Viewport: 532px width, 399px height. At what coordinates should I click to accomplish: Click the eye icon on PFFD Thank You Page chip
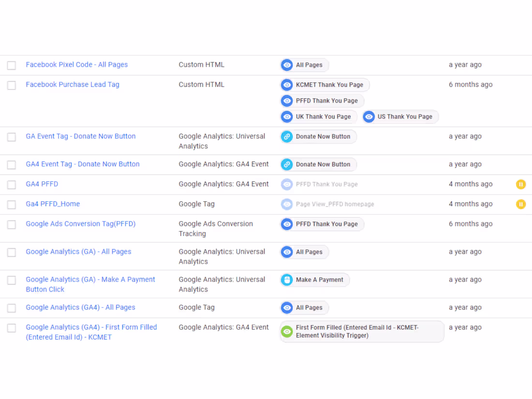coord(287,101)
